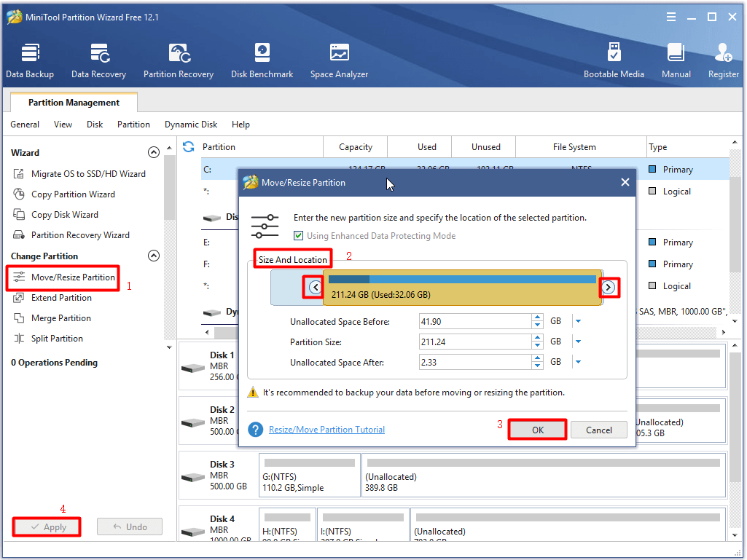Open the View menu

click(63, 125)
